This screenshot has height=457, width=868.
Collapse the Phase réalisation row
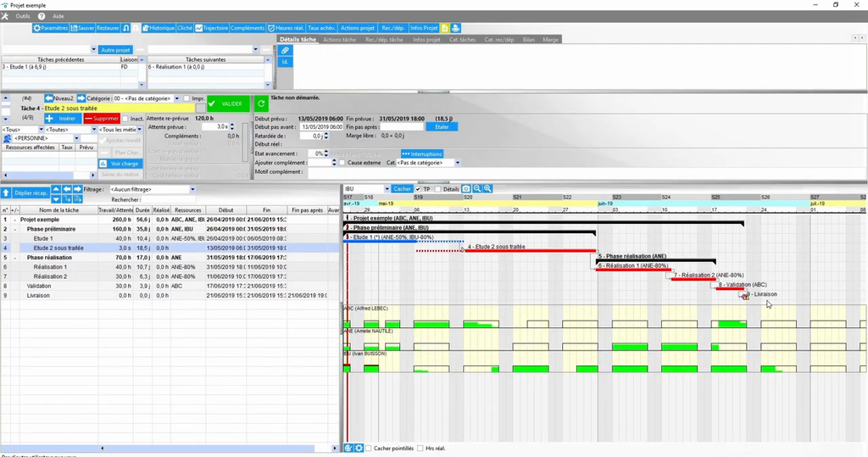coord(15,258)
